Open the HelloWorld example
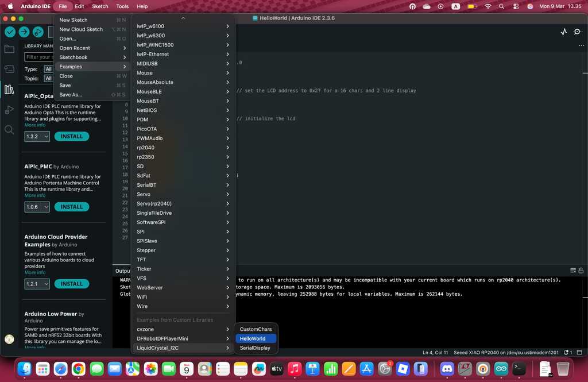588x382 pixels. click(x=256, y=338)
